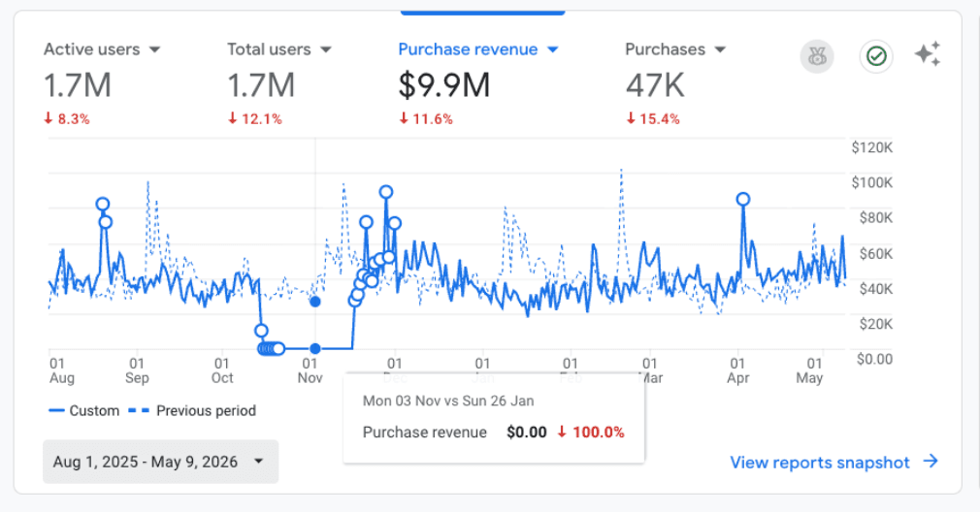Click the $60K y-axis label
Viewport: 980px width, 513px height.
pyautogui.click(x=875, y=253)
